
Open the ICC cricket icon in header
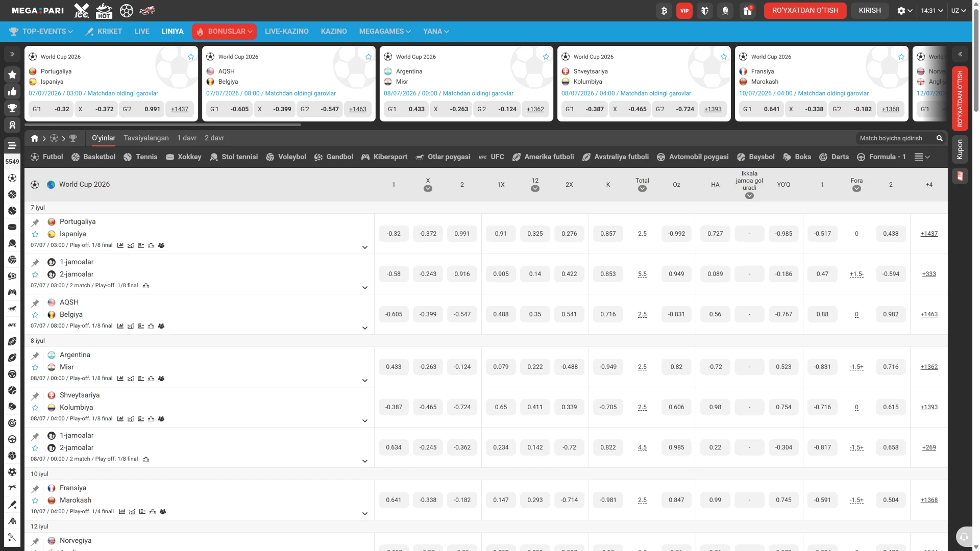click(82, 10)
